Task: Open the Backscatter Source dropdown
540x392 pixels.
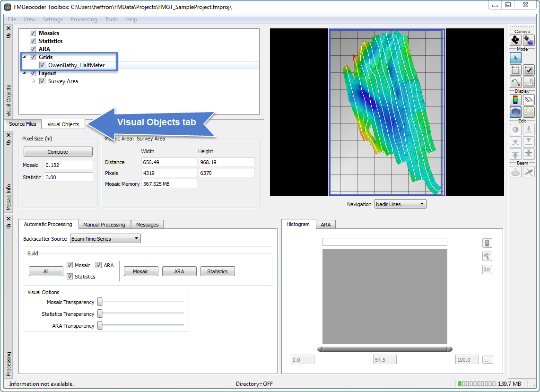Action: (105, 239)
